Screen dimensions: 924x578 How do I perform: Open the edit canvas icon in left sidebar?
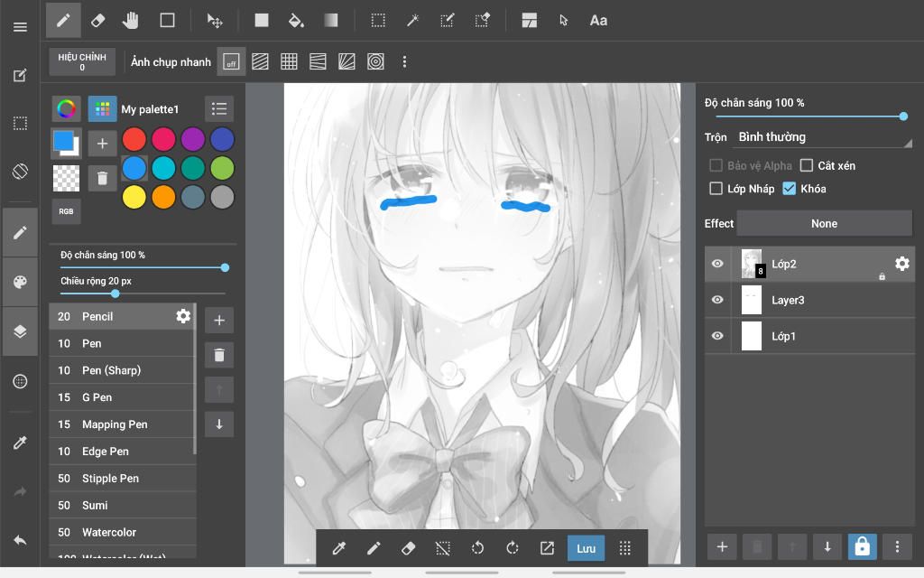click(20, 76)
